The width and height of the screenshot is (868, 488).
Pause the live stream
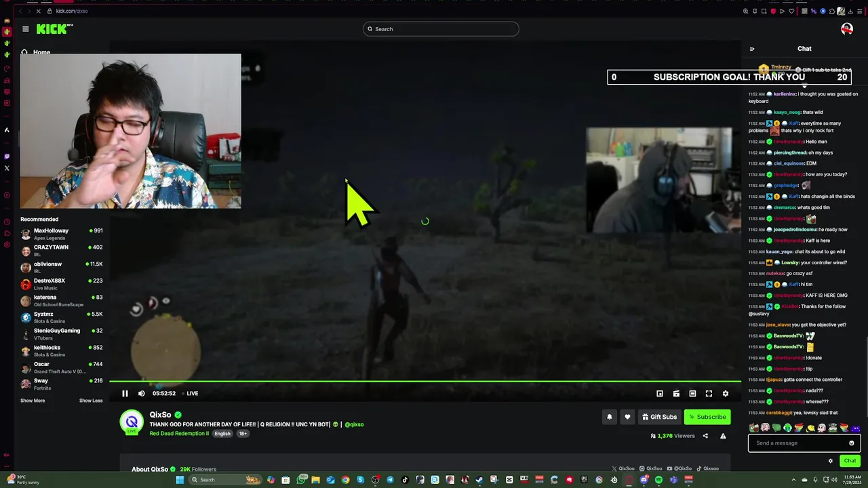[x=125, y=393]
